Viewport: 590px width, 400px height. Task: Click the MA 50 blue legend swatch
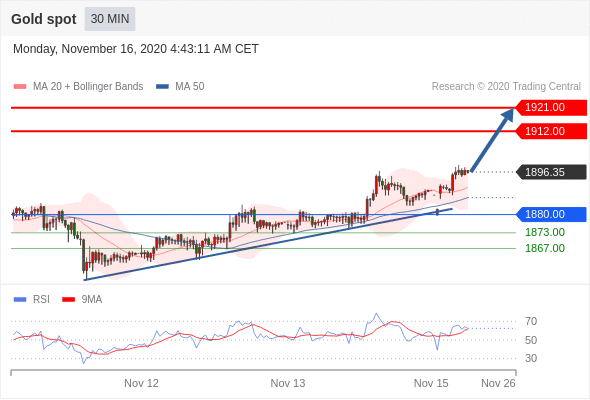pyautogui.click(x=162, y=87)
